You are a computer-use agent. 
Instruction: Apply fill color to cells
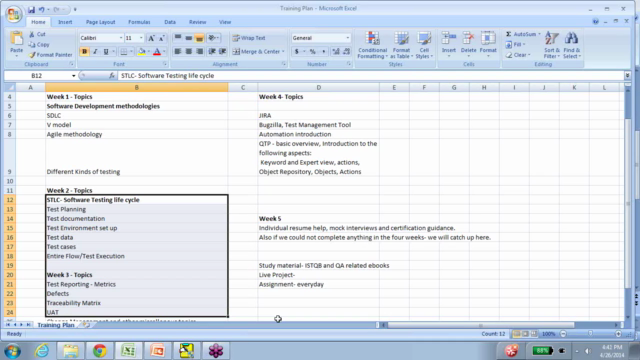click(142, 51)
